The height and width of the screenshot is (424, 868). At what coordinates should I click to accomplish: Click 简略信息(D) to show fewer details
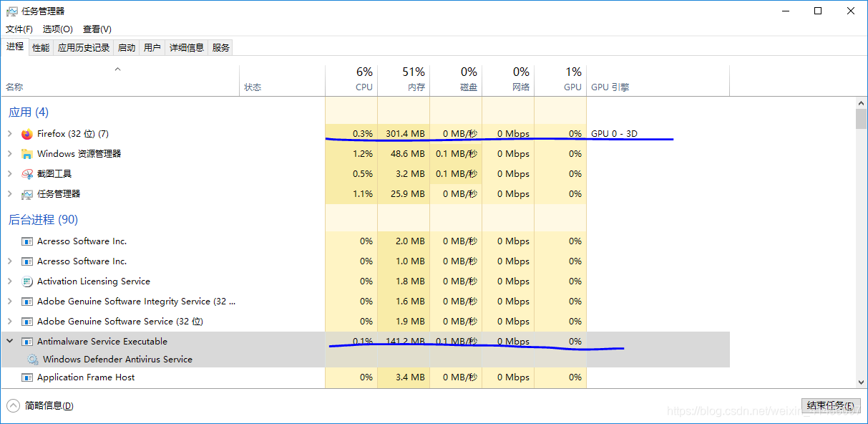click(x=49, y=405)
